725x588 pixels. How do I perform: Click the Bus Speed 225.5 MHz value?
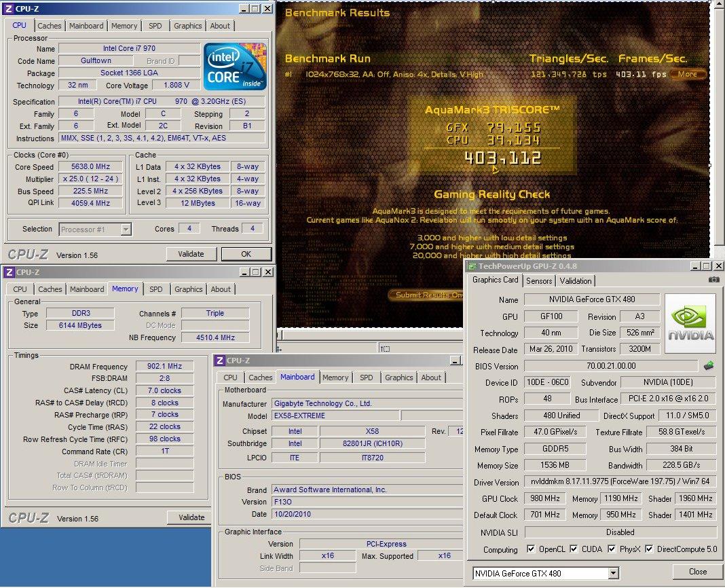(x=91, y=191)
